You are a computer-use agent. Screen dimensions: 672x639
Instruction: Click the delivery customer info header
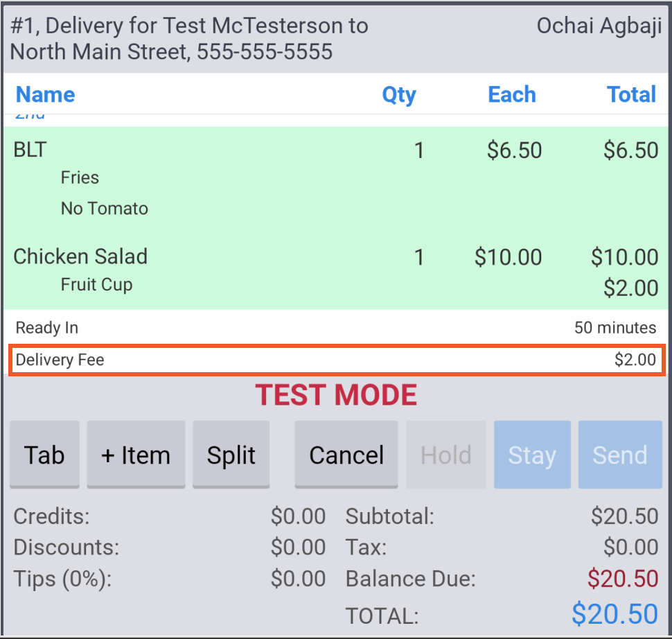tap(188, 39)
